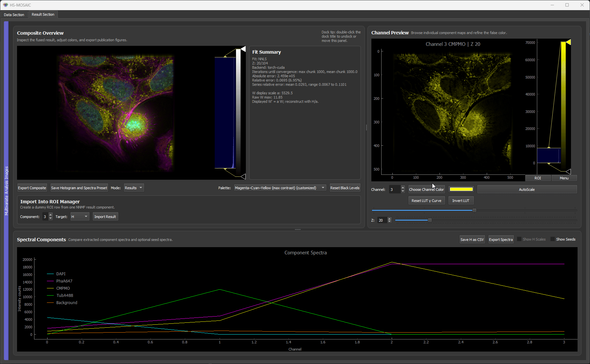Click the Z value input field
The height and width of the screenshot is (364, 590).
pos(382,220)
